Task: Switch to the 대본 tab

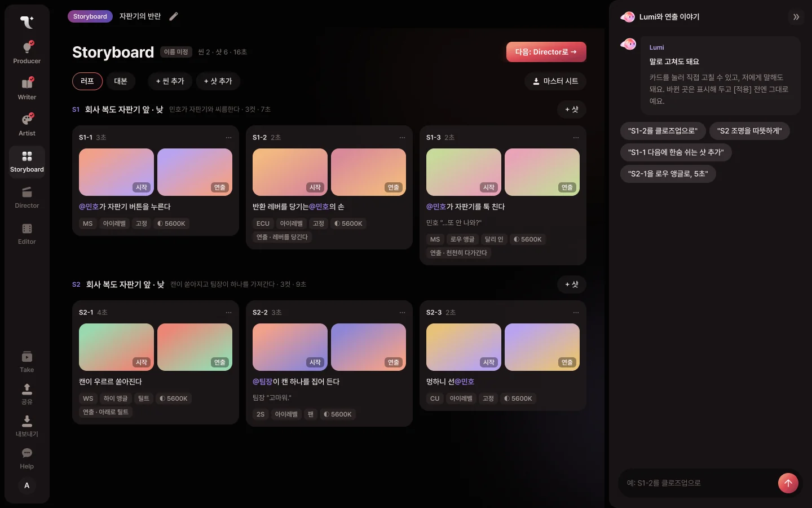Action: 121,81
